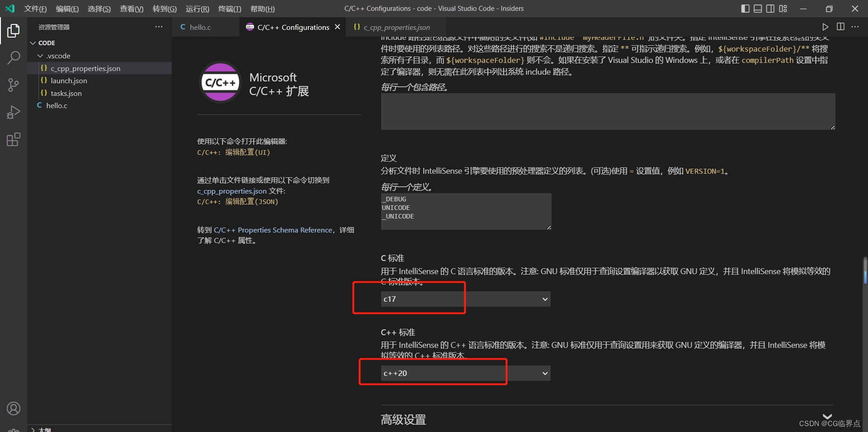This screenshot has width=868, height=432.
Task: Open the 转到(G) menu
Action: tap(165, 9)
